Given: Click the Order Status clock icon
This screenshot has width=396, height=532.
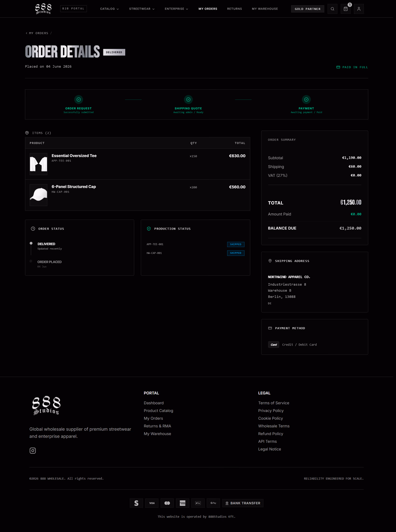Looking at the screenshot, I should pyautogui.click(x=33, y=229).
